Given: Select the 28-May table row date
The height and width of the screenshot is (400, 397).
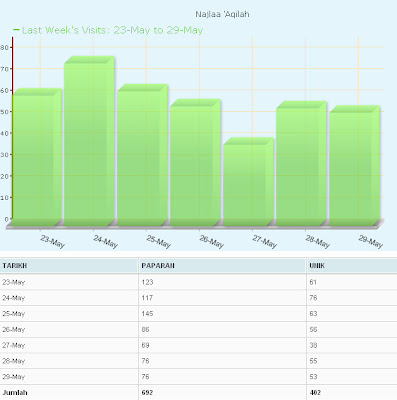Looking at the screenshot, I should point(14,361).
